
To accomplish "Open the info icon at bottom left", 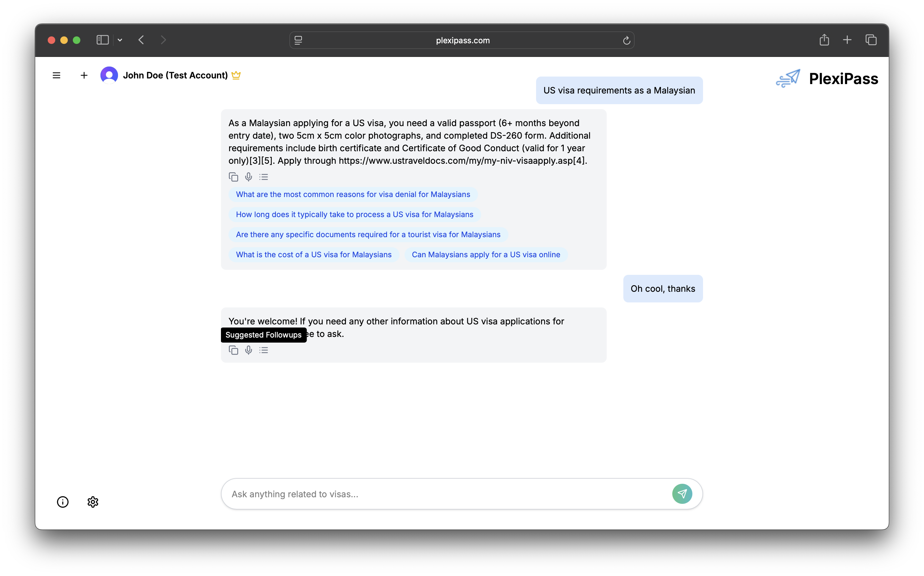I will tap(63, 502).
